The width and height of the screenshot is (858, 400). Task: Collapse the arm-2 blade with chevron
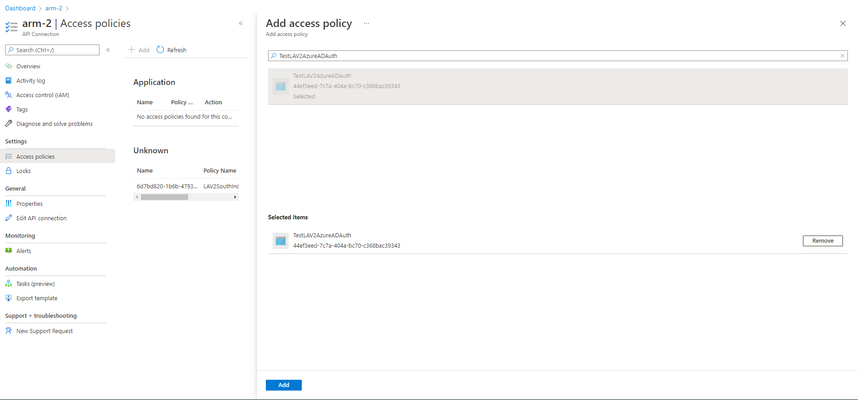241,24
